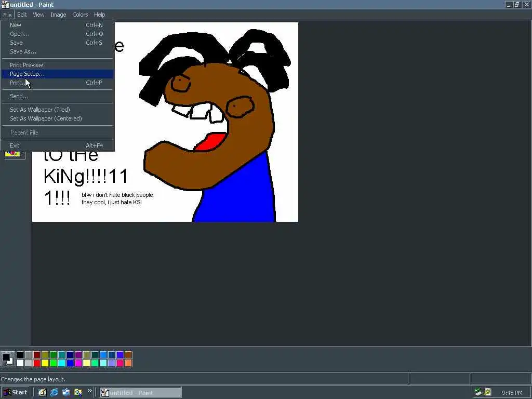Click the 'KiNg!!!!11' text on canvas

86,177
